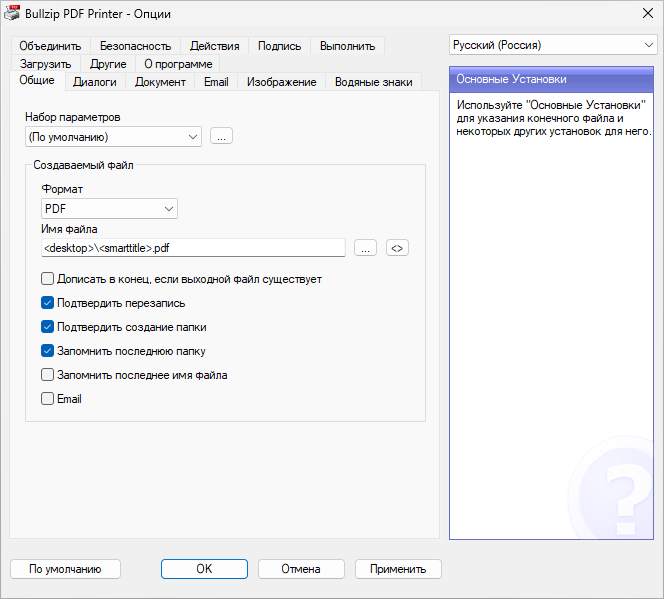The image size is (664, 599).
Task: Confirm with the OK button
Action: click(204, 569)
